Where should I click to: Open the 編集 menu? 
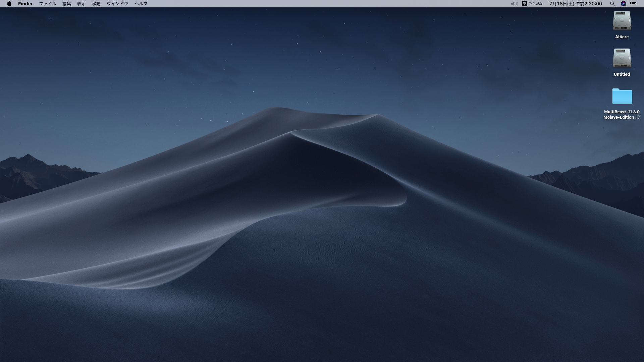pos(66,4)
